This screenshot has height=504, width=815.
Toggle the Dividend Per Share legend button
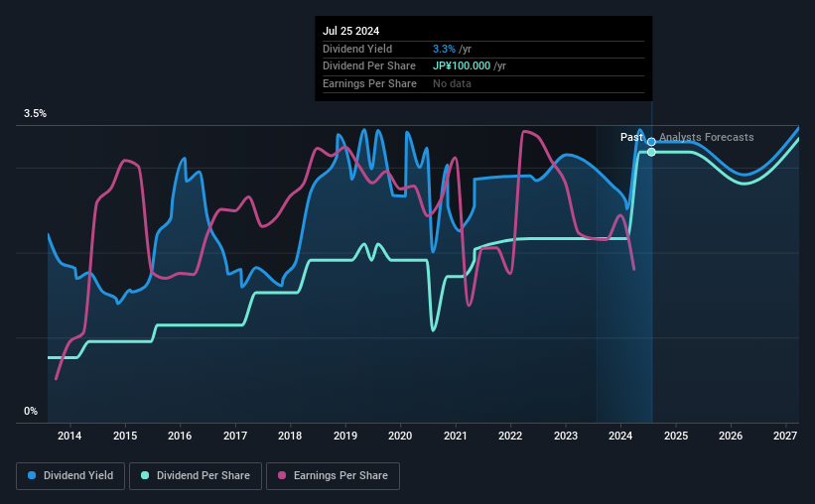click(x=196, y=476)
